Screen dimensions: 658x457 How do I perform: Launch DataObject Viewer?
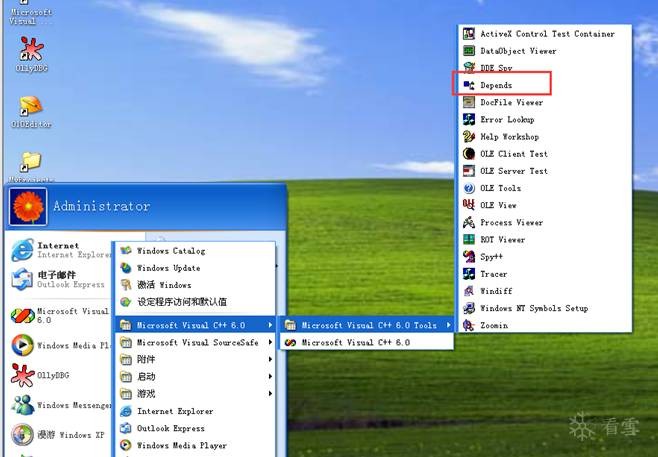517,51
